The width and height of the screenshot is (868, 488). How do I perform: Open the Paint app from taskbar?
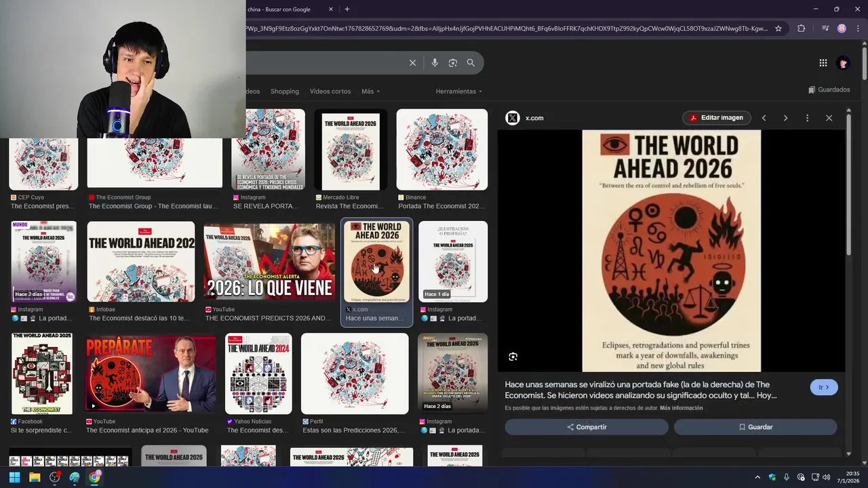[x=75, y=477]
